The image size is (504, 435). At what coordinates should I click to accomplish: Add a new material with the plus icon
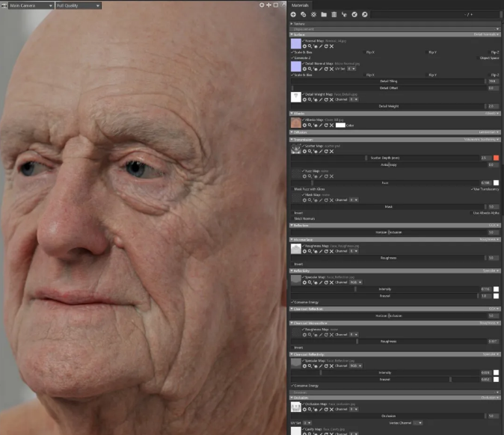(x=293, y=14)
